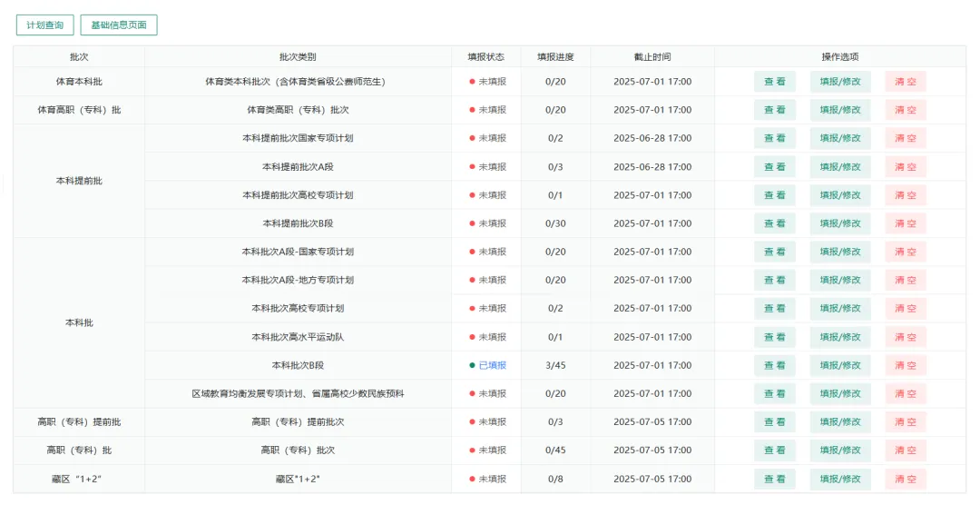Screen dimensions: 980x505
Task: Edit the 本科批次A段-地方专项计划 application
Action: (x=839, y=280)
